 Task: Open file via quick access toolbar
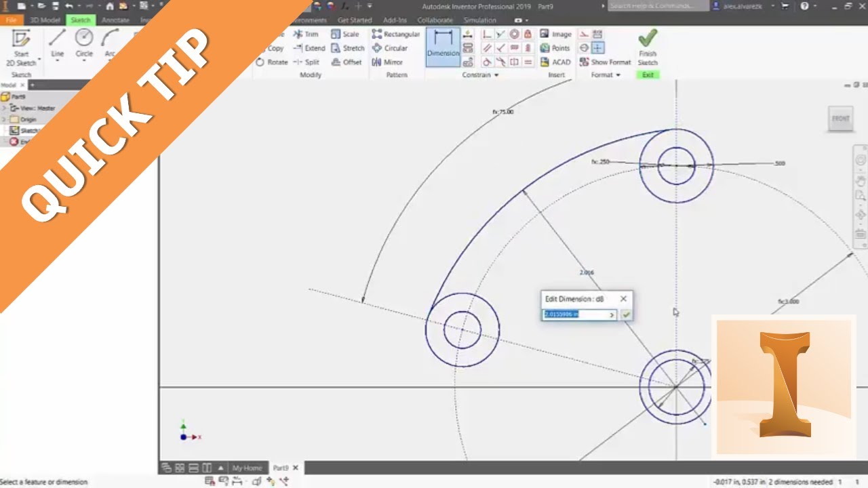coord(41,6)
